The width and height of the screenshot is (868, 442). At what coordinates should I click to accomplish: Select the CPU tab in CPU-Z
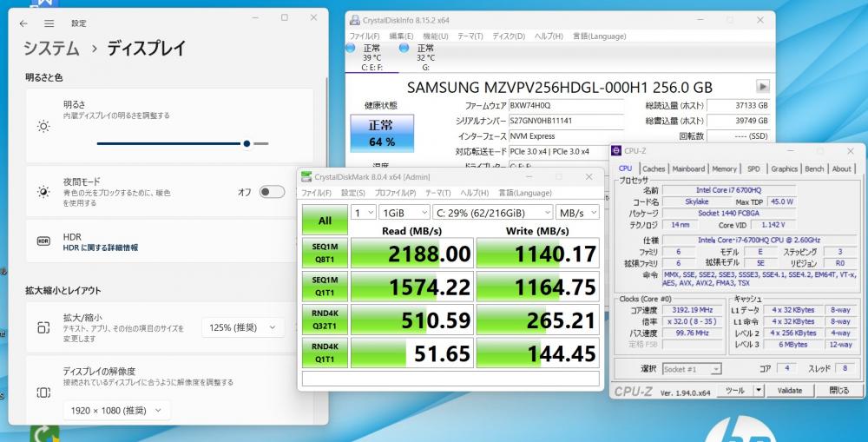[626, 168]
